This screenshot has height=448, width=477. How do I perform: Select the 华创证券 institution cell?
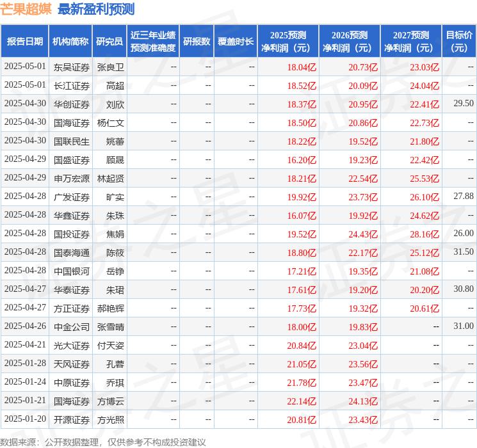[x=72, y=104]
